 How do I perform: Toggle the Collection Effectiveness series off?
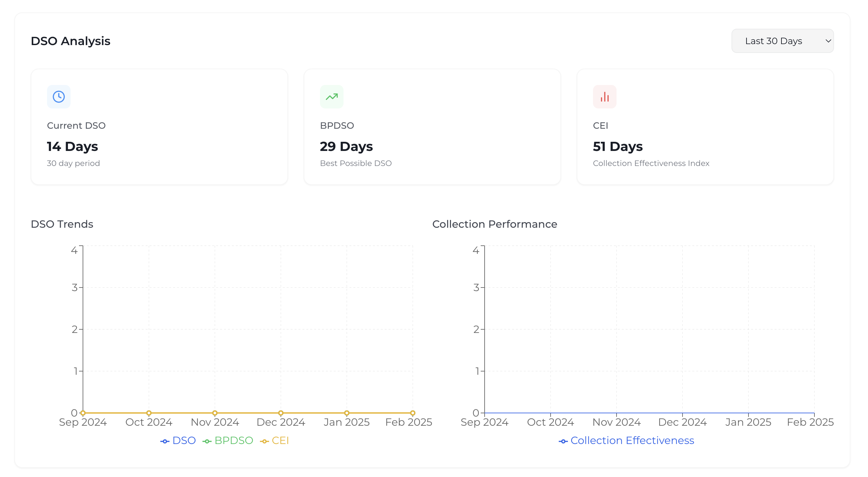(632, 441)
